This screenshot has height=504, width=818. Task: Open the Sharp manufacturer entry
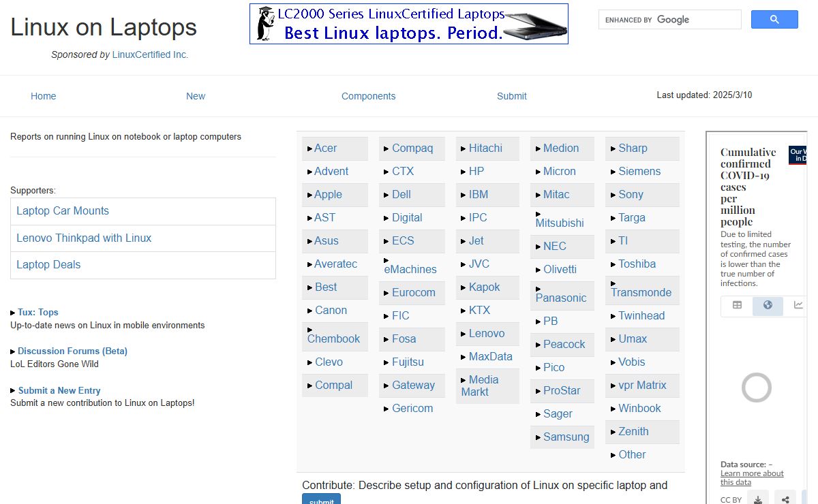633,148
